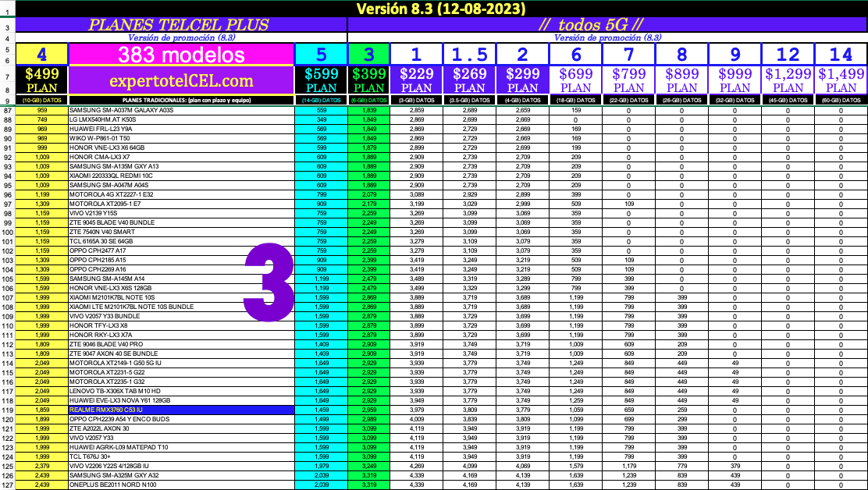Image resolution: width=868 pixels, height=490 pixels.
Task: Click the $799 PLAN header cell
Action: 628,80
